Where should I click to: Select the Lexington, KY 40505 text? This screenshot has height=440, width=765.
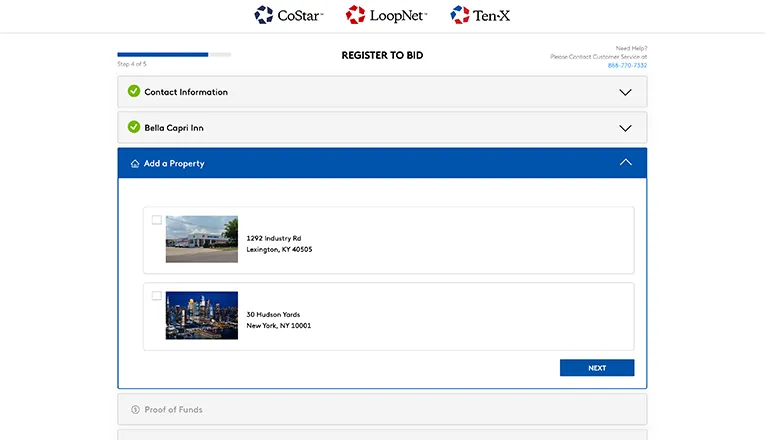click(x=279, y=249)
